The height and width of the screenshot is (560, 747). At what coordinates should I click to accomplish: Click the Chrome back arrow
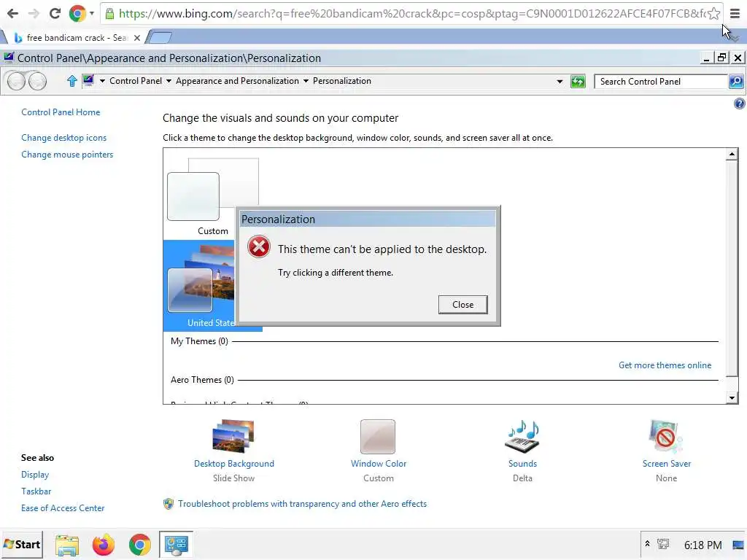[x=13, y=13]
